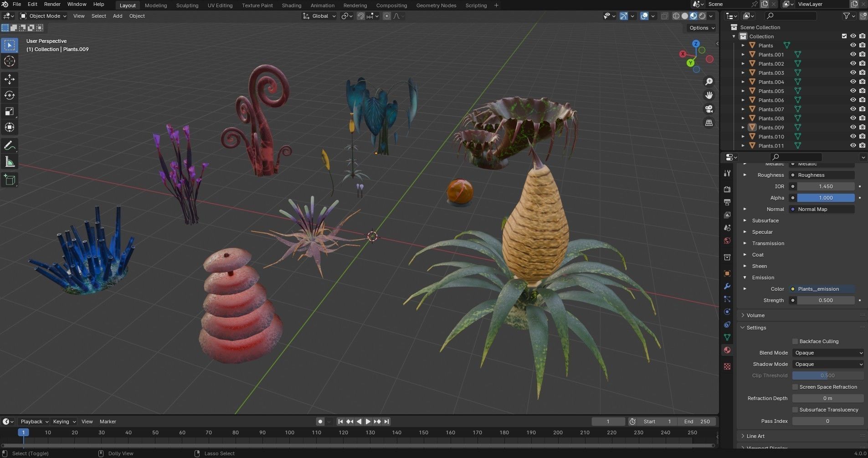Activate the Rotate tool
Viewport: 868px width, 458px height.
[10, 95]
